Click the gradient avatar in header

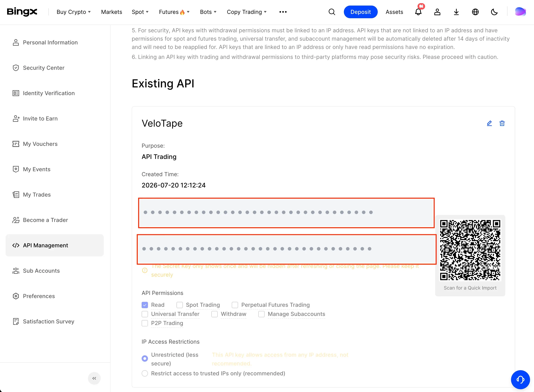(x=520, y=12)
